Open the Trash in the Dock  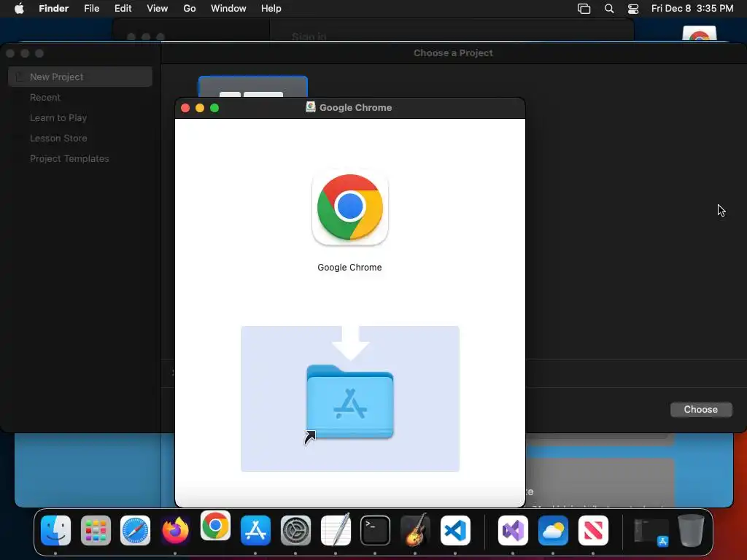click(x=691, y=530)
